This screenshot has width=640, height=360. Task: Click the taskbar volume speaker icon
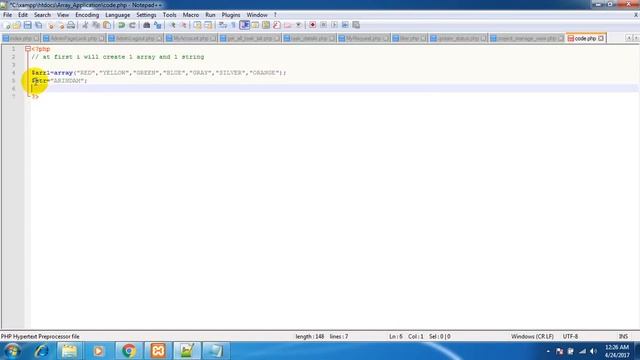tap(593, 351)
